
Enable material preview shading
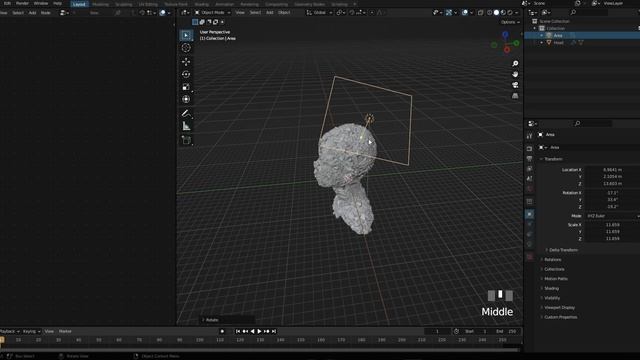503,13
